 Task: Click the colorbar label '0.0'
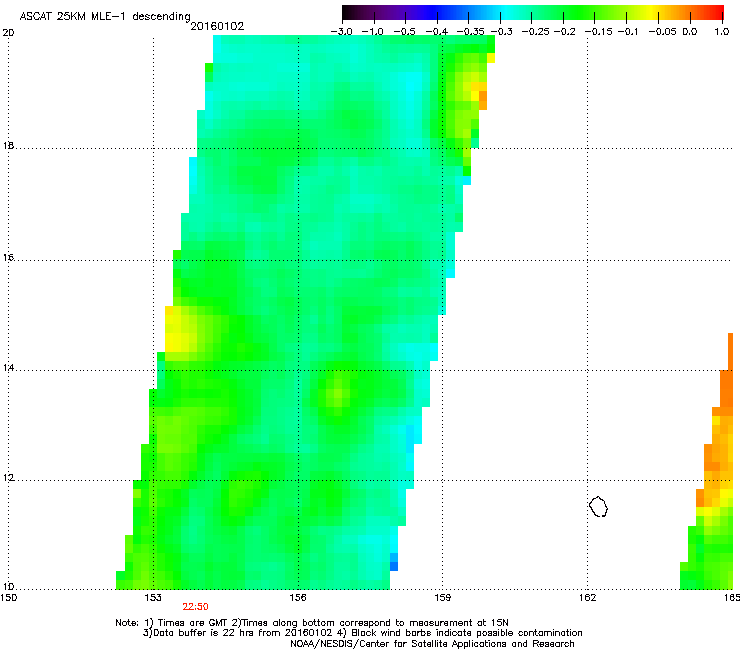[x=690, y=32]
